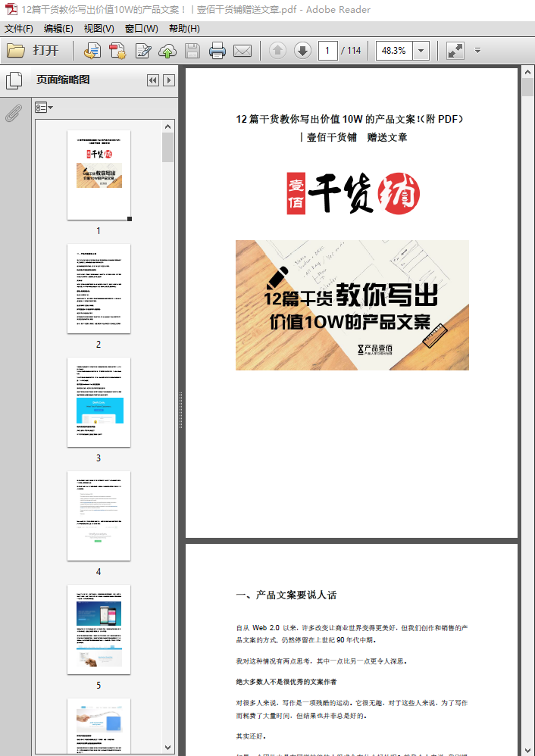Click the page number input field
The image size is (535, 756).
click(x=328, y=51)
